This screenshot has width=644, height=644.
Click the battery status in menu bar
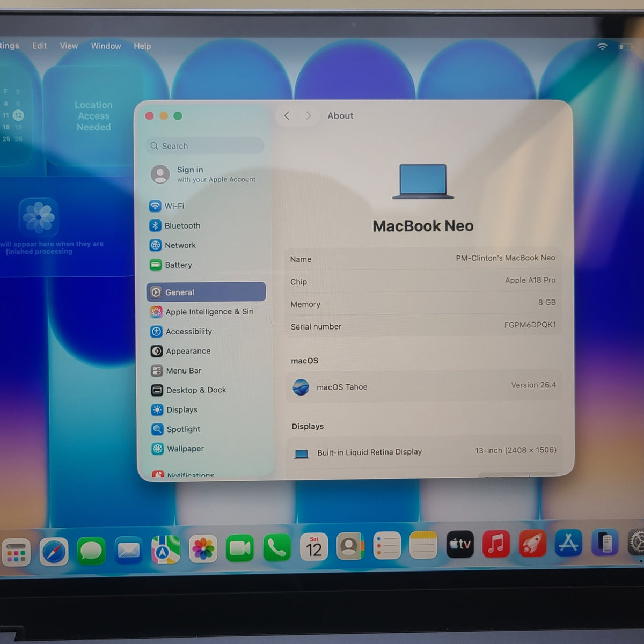click(x=625, y=47)
